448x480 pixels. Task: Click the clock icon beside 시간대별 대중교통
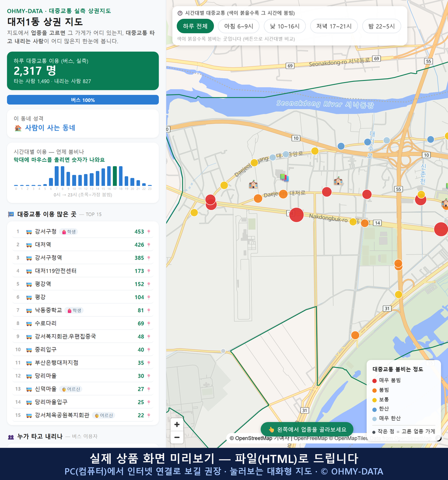pos(180,13)
